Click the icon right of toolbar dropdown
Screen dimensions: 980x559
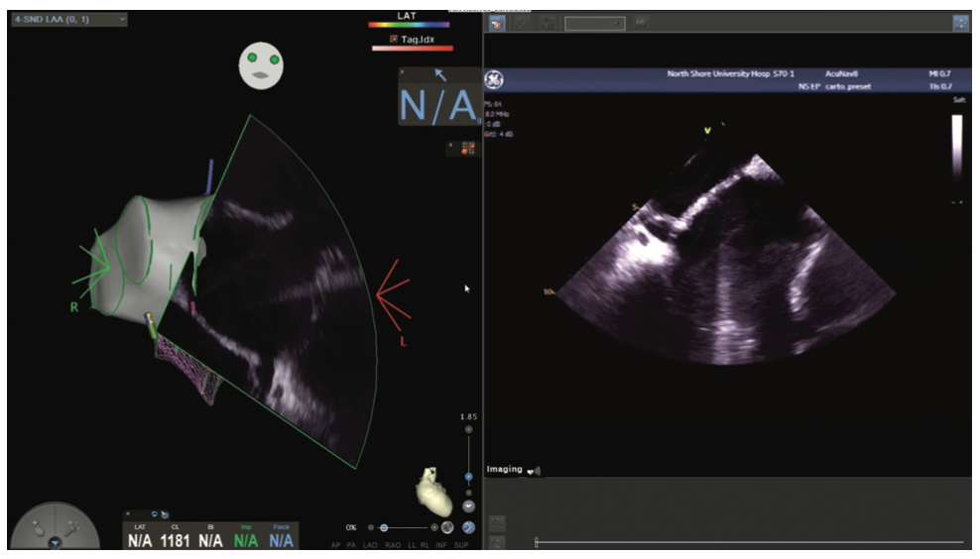[x=641, y=23]
